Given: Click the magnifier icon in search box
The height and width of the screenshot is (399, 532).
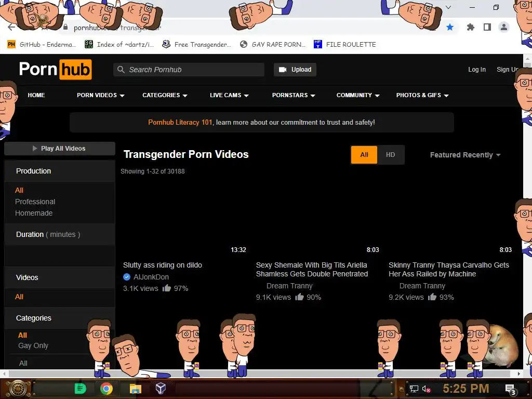Looking at the screenshot, I should (121, 70).
